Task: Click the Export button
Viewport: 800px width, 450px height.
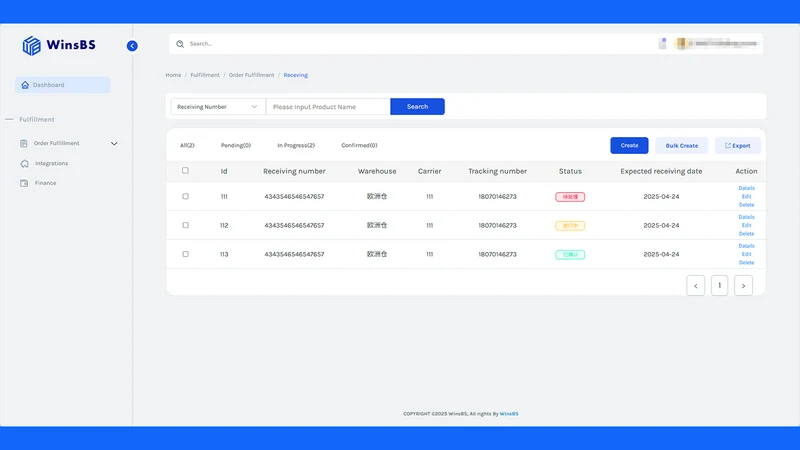Action: 738,145
